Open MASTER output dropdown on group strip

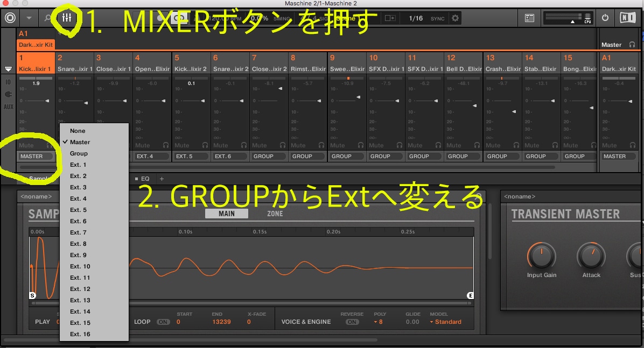click(620, 157)
